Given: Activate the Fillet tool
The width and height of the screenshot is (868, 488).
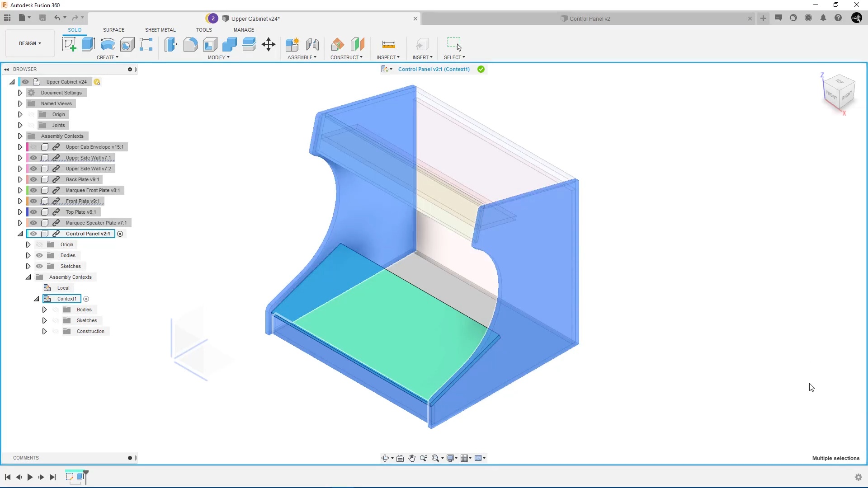Looking at the screenshot, I should point(190,44).
